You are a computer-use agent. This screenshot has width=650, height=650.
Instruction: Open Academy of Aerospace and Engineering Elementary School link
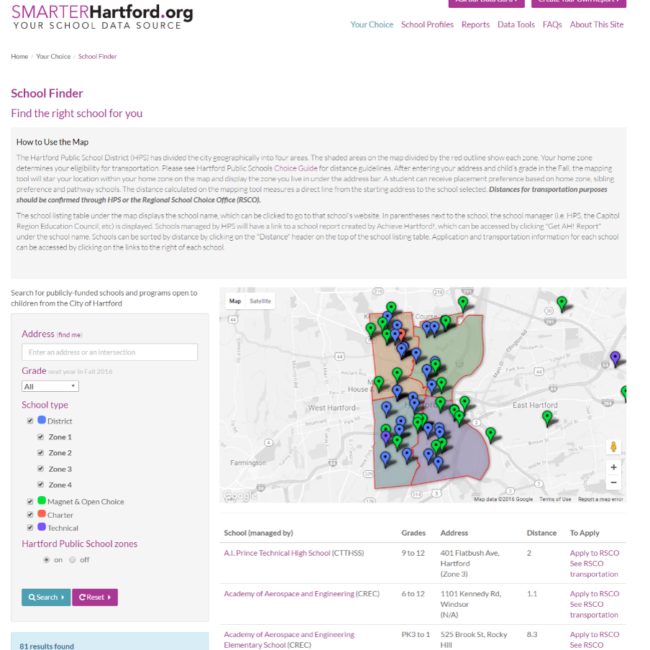pyautogui.click(x=289, y=640)
